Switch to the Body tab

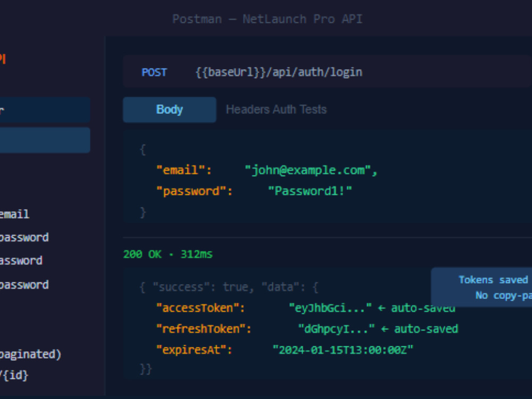point(169,110)
